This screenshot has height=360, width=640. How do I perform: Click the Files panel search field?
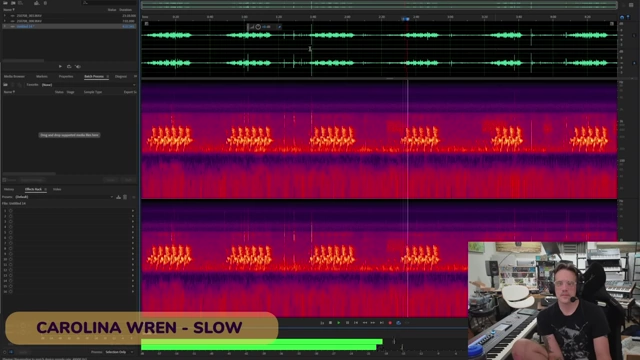pyautogui.click(x=108, y=3)
